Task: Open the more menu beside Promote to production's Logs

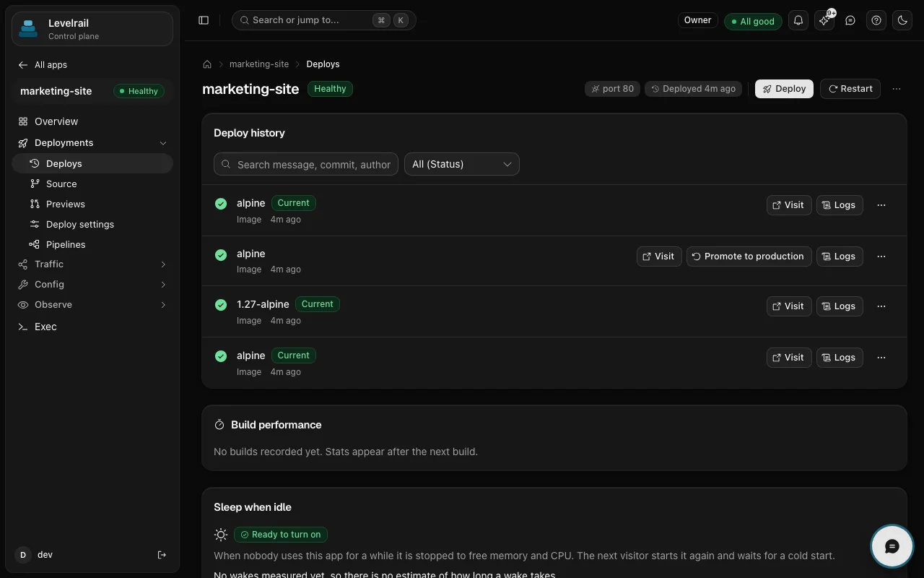Action: [881, 256]
